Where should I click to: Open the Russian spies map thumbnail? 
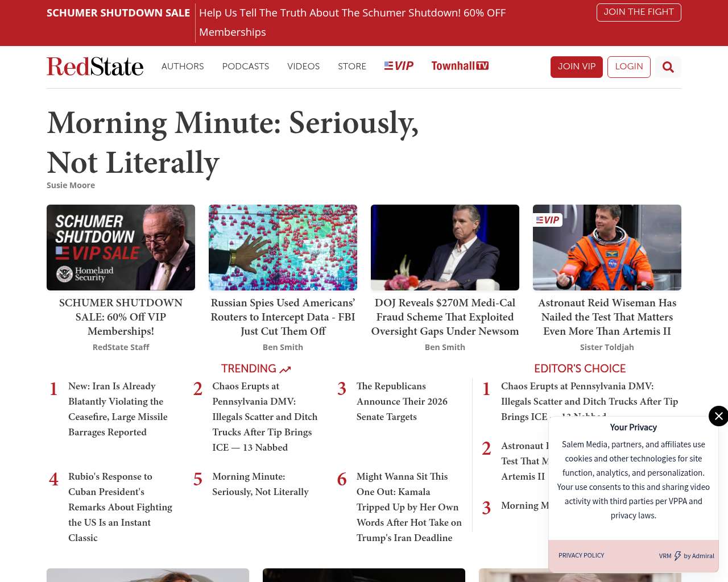pos(283,247)
